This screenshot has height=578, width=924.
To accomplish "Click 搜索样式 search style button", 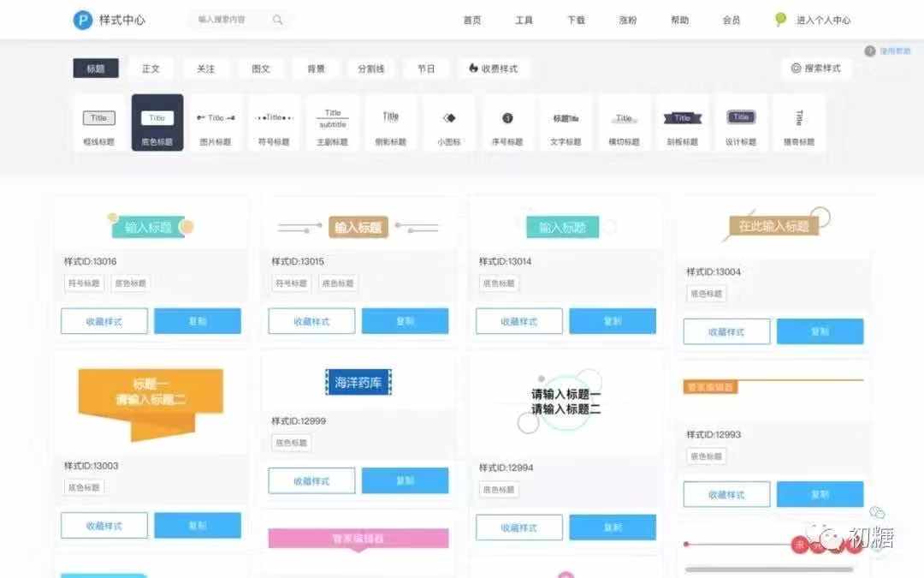I will (x=815, y=69).
